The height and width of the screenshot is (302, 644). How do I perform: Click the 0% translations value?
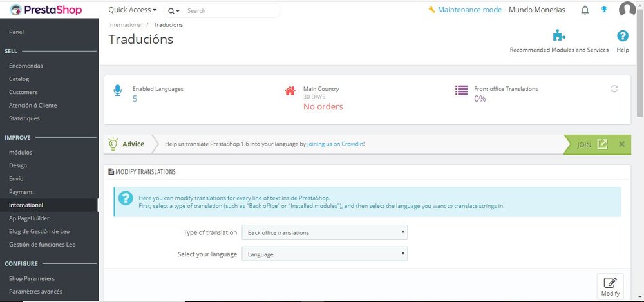click(x=480, y=99)
